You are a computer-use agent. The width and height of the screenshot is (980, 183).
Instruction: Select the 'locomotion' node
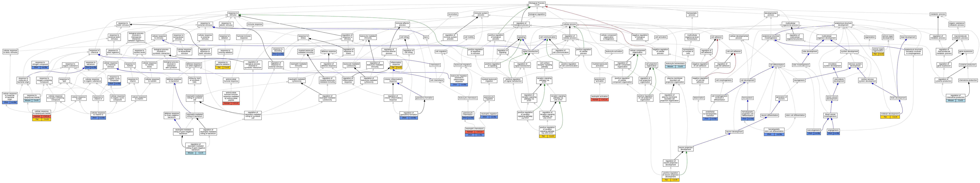pos(453,14)
